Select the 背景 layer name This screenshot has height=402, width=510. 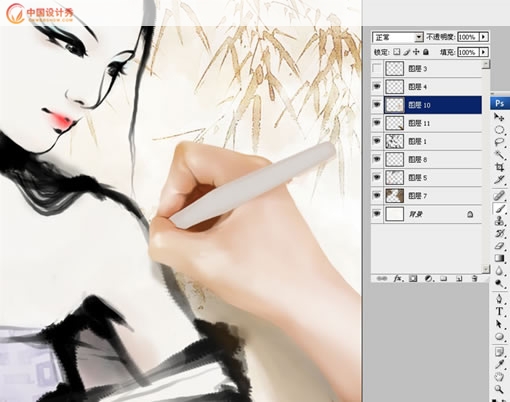click(x=415, y=214)
